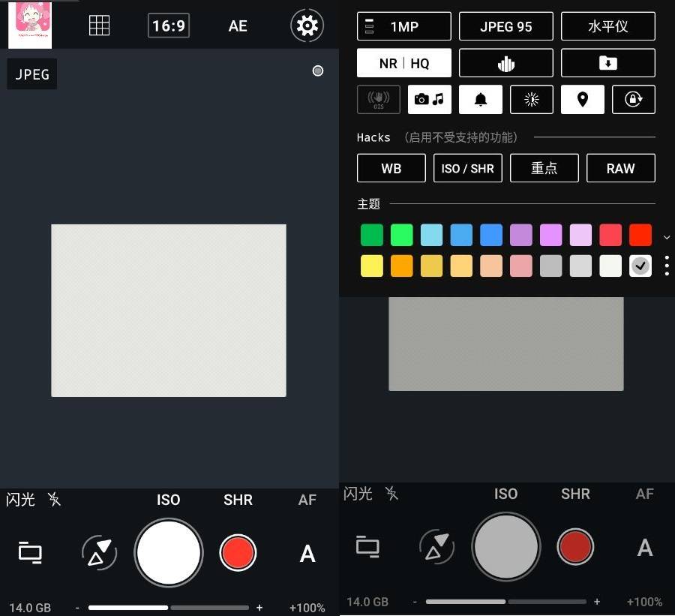This screenshot has height=616, width=675.
Task: Open the grid overlay icon
Action: pyautogui.click(x=100, y=26)
